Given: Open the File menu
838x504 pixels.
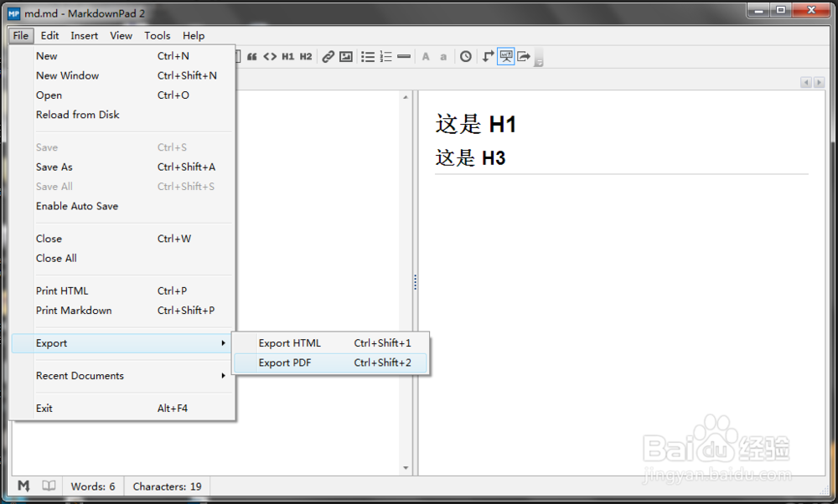Looking at the screenshot, I should (x=21, y=36).
